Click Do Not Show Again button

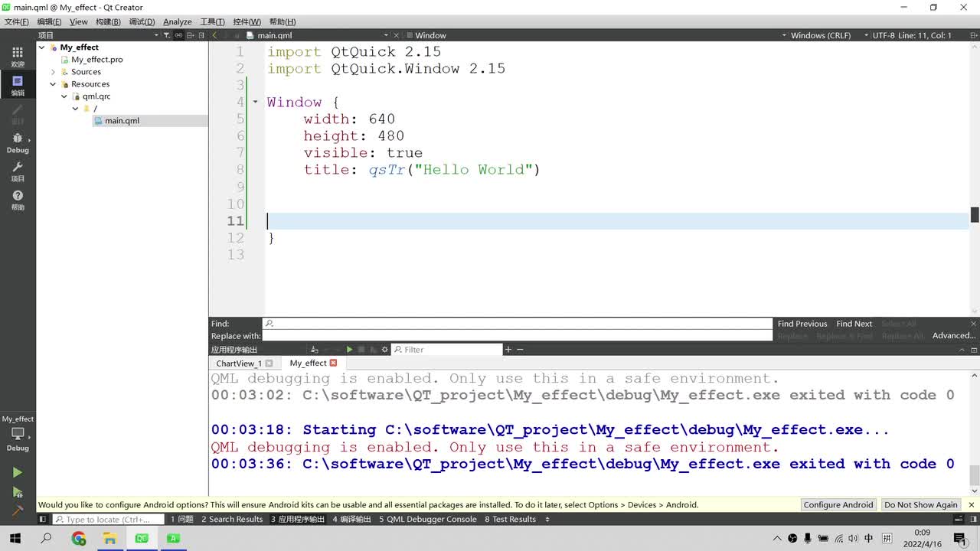(x=921, y=505)
